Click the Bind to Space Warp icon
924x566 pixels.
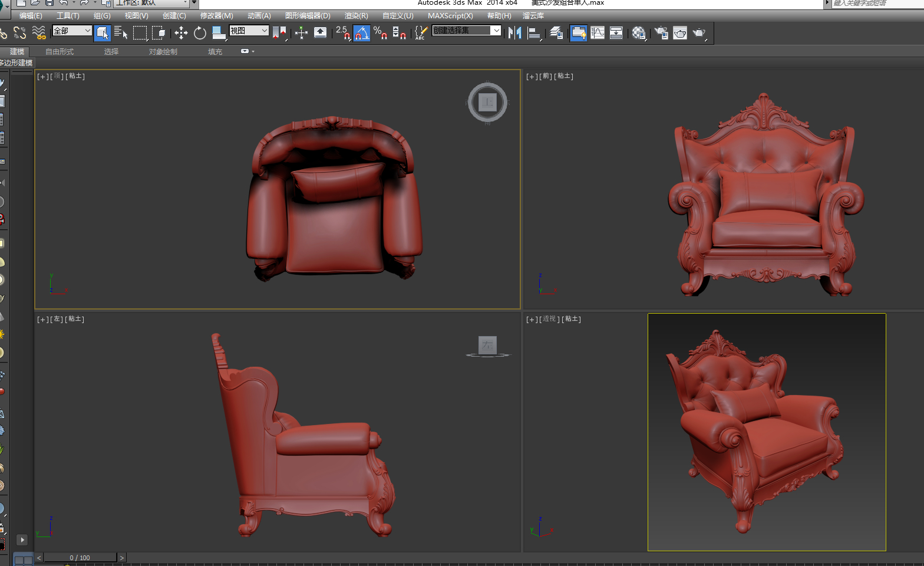tap(39, 33)
